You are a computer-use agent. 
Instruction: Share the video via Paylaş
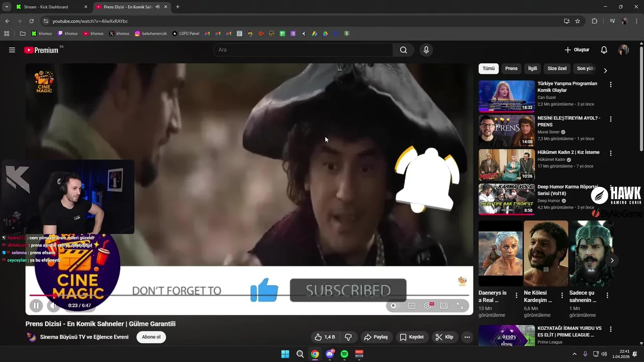click(x=376, y=337)
